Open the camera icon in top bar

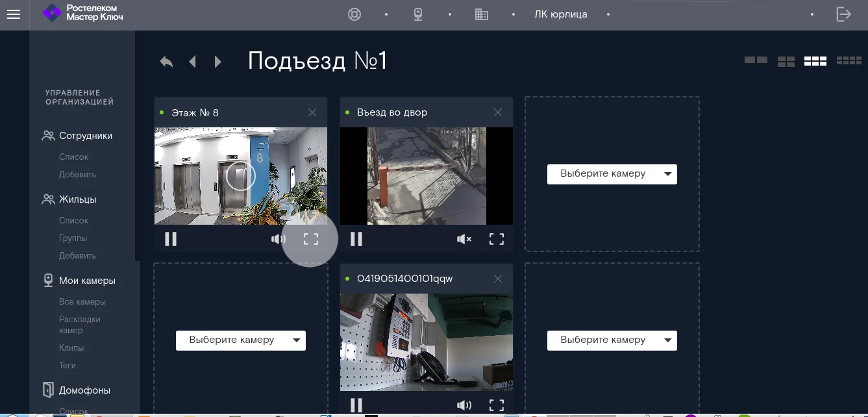click(419, 14)
